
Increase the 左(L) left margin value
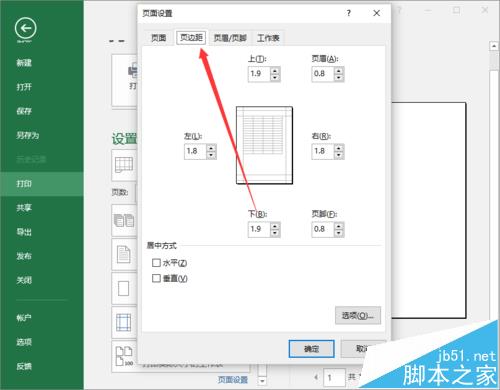tap(211, 148)
